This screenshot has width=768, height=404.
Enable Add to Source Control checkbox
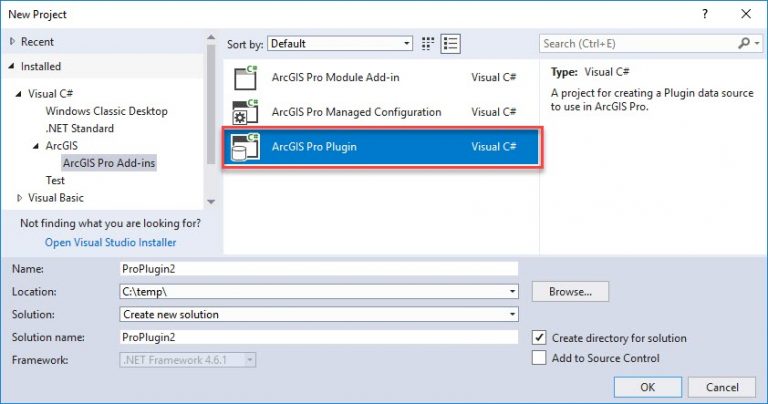(x=540, y=358)
